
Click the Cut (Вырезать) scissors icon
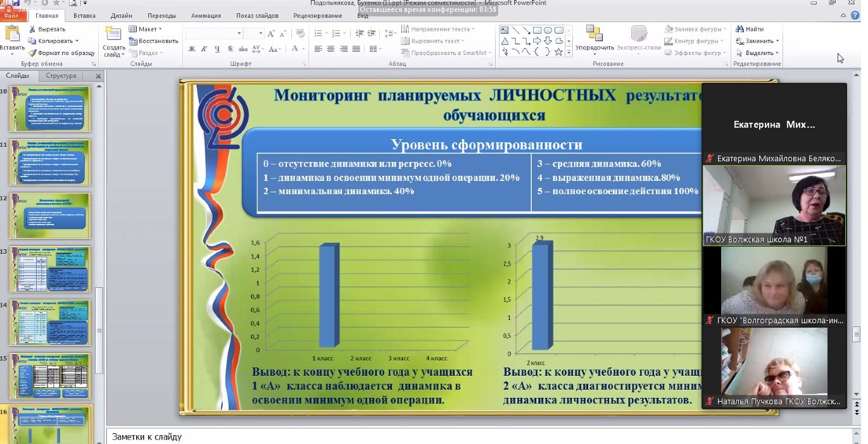(x=33, y=29)
